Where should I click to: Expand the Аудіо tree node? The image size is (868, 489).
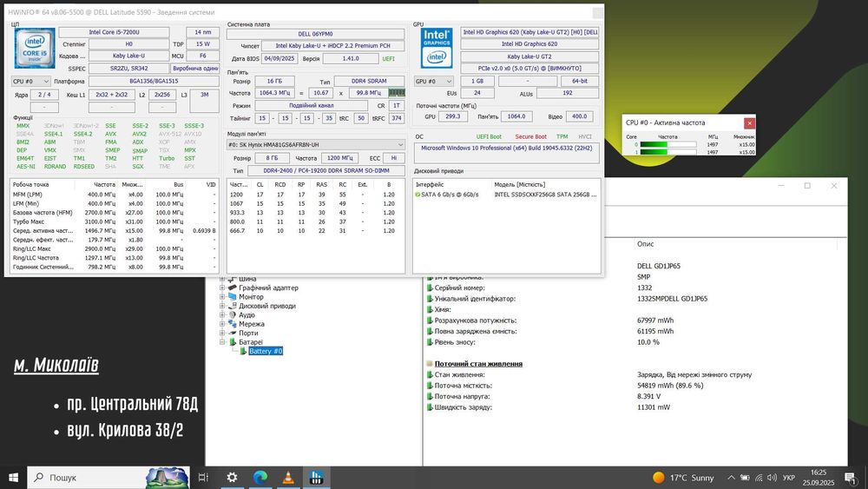tap(222, 314)
